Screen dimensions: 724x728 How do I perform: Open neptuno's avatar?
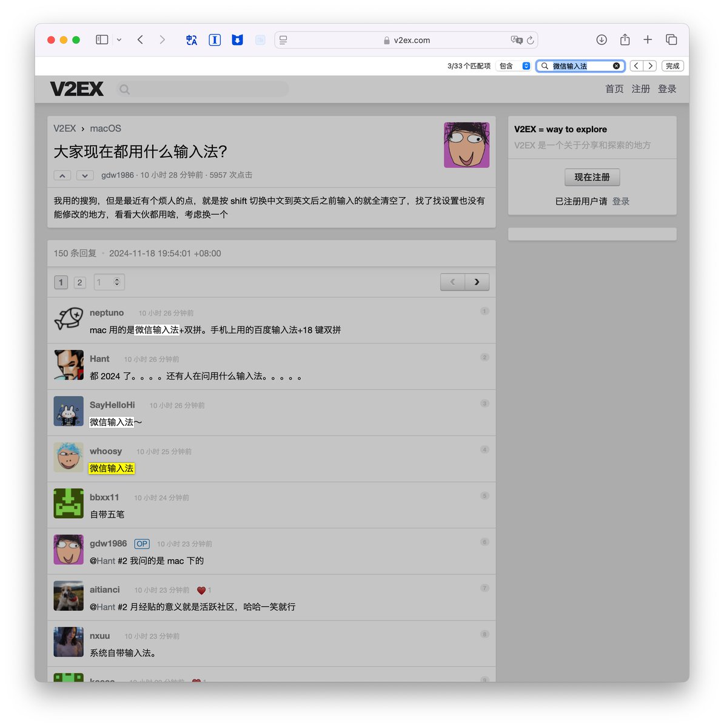[x=69, y=318]
